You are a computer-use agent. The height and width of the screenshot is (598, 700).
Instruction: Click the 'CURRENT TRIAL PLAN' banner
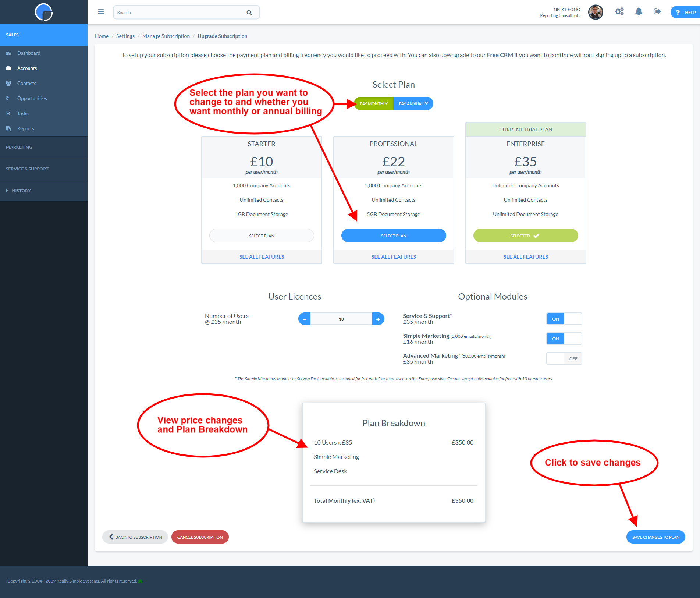[x=526, y=130]
